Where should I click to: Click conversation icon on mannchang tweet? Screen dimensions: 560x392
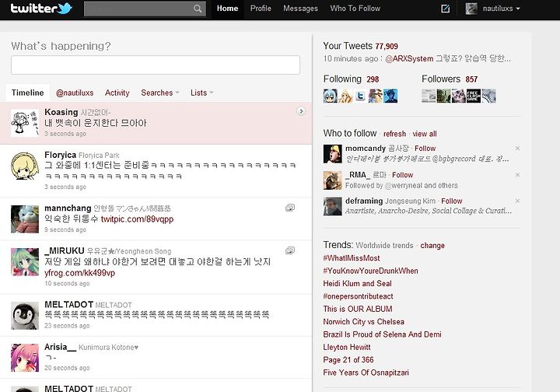(x=290, y=208)
